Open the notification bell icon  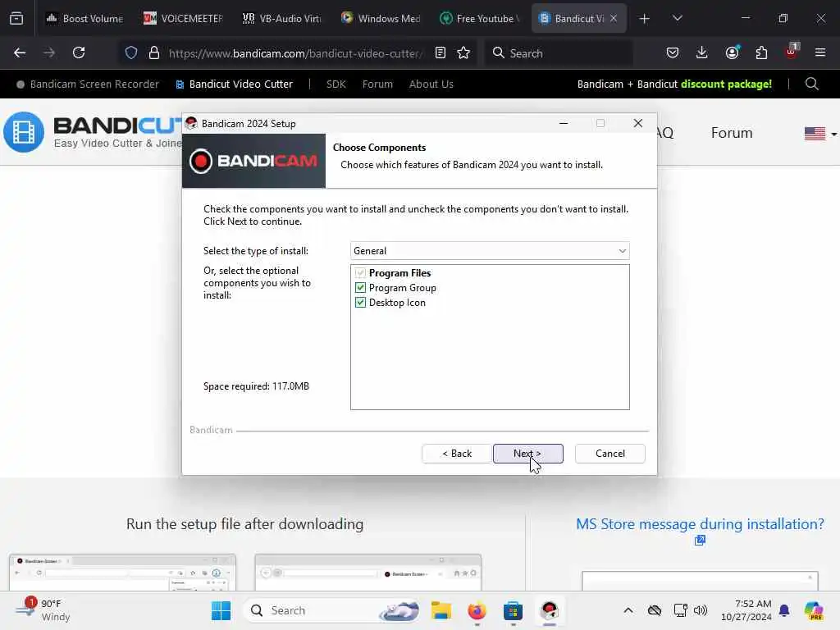[x=784, y=610]
